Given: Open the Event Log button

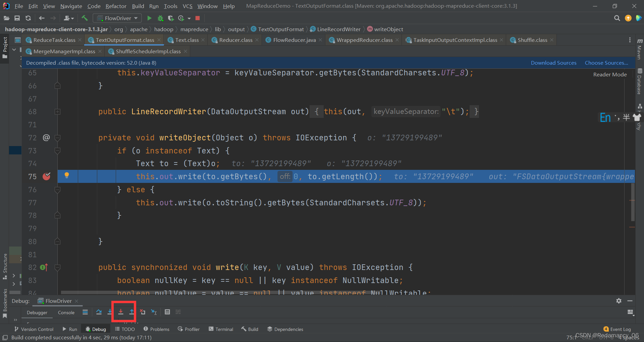Looking at the screenshot, I should tap(617, 329).
